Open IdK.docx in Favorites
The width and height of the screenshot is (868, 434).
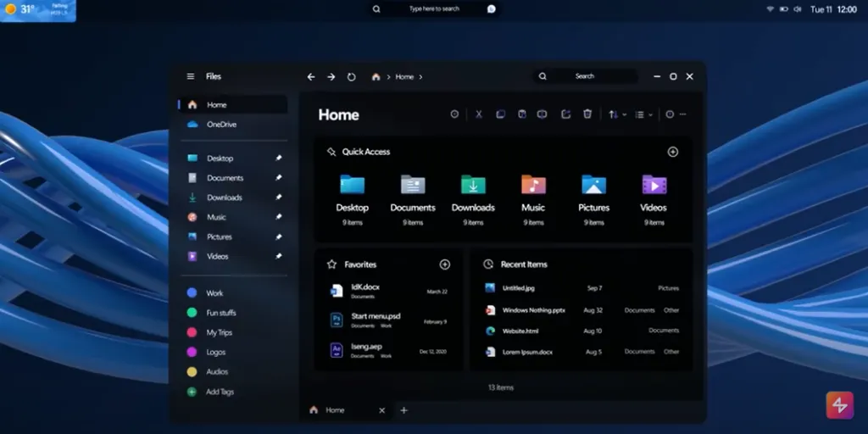(388, 291)
